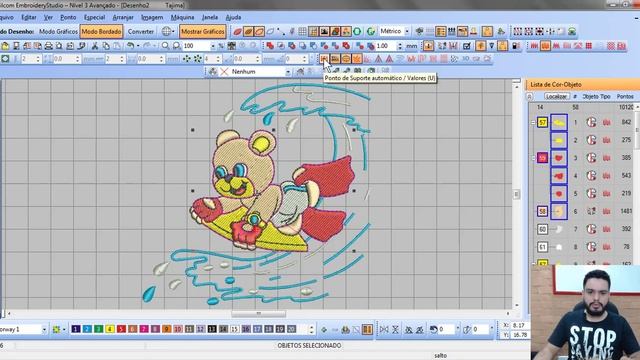Open the Editar menu

click(x=29, y=17)
